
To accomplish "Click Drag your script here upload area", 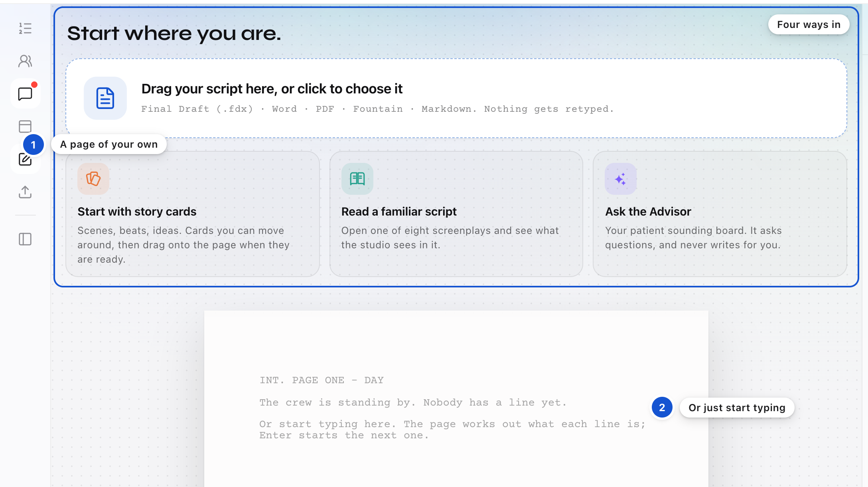I will (456, 98).
